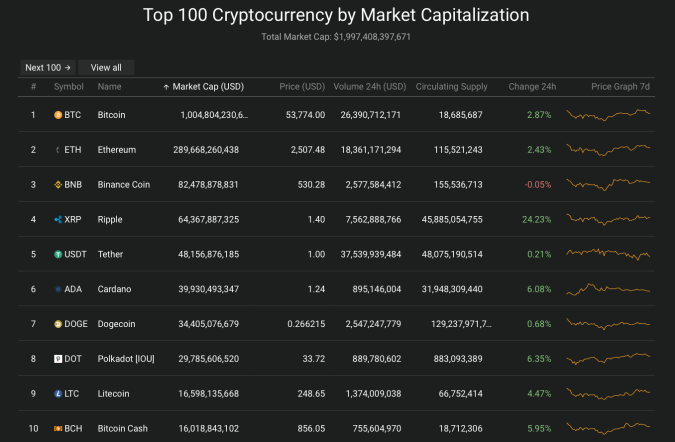Click the Litecoin LTC icon
675x442 pixels.
coord(58,394)
